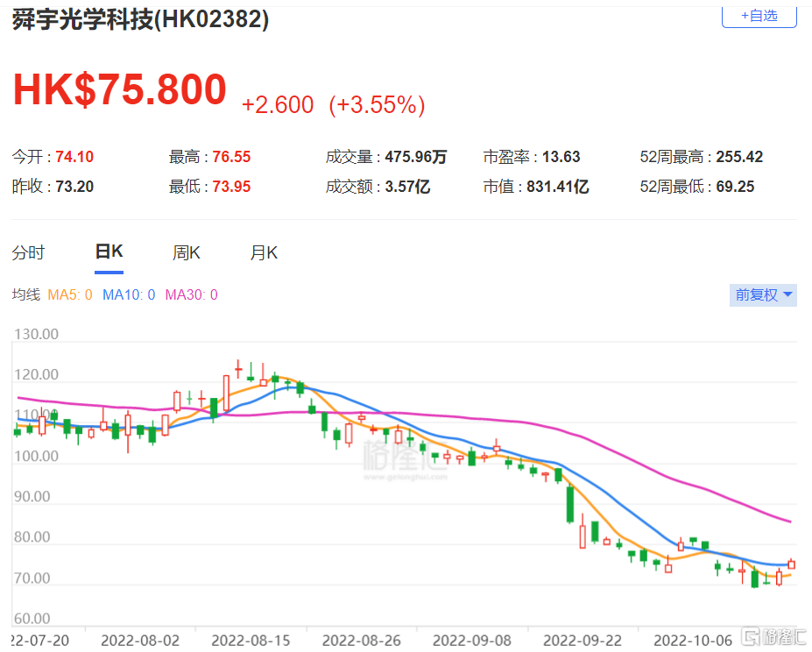Screen dimensions: 812x652
Task: Click the 2022-10-06 date axis label
Action: tap(693, 641)
